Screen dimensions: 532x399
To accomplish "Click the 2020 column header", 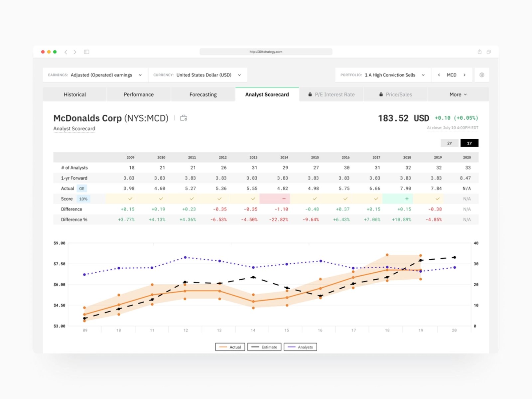I will tap(467, 157).
